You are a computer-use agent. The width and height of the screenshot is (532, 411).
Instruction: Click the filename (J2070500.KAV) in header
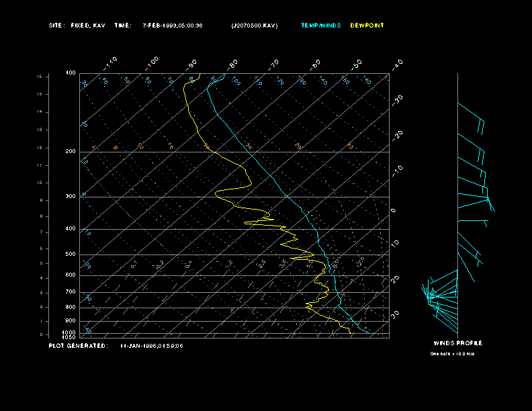point(254,26)
